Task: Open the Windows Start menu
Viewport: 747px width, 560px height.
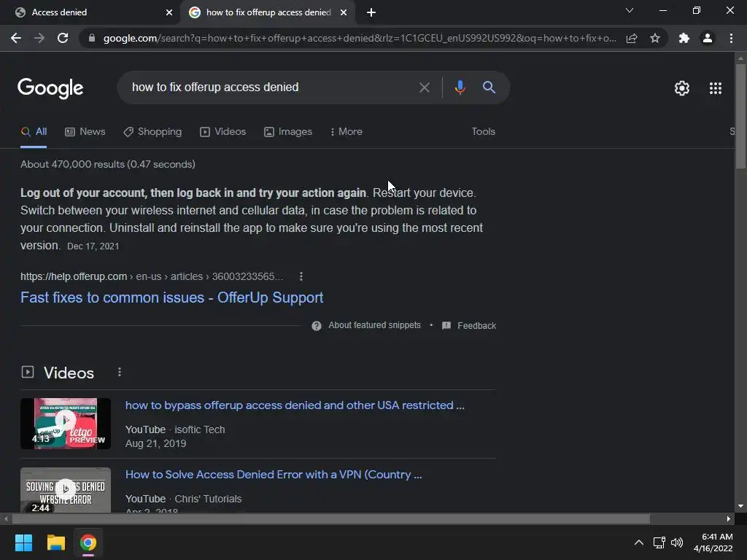Action: pyautogui.click(x=23, y=542)
